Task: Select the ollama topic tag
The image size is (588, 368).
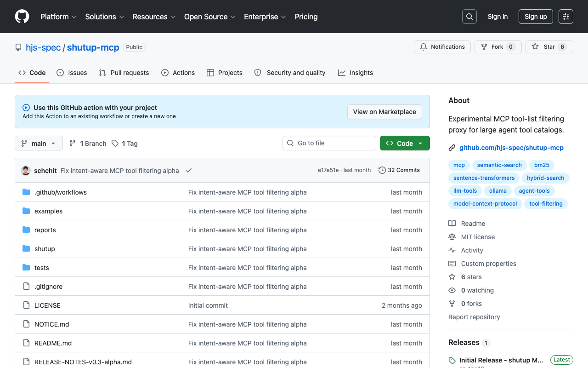Action: point(498,191)
